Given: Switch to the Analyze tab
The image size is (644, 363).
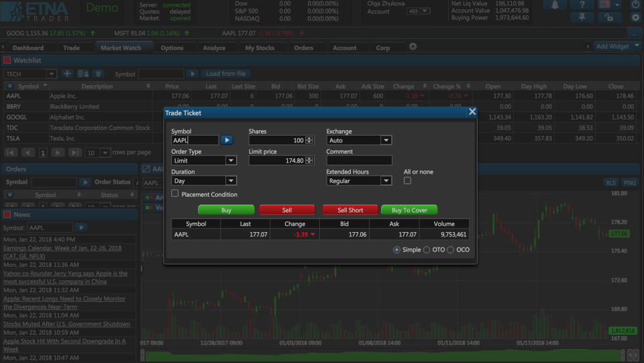Looking at the screenshot, I should pos(214,48).
